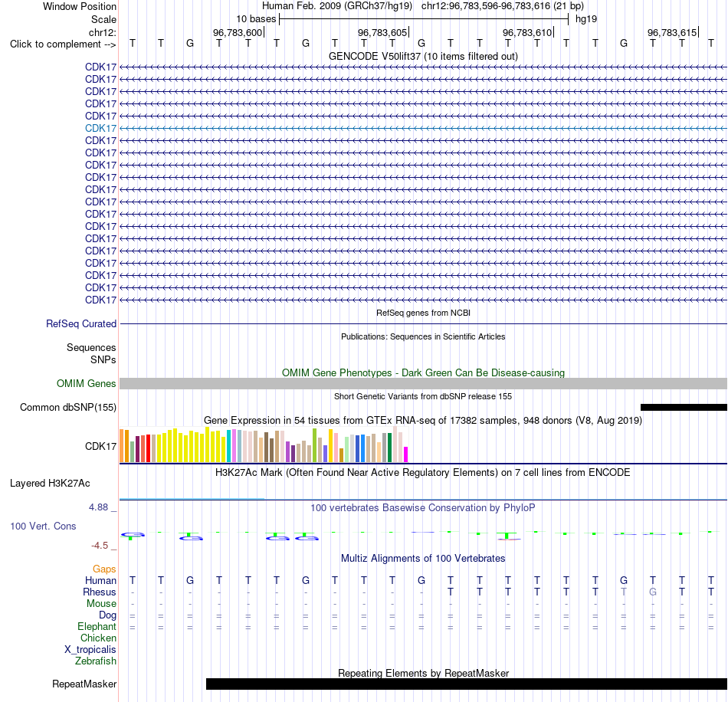Click the Mouse species label
This screenshot has height=702, width=728.
[x=101, y=604]
